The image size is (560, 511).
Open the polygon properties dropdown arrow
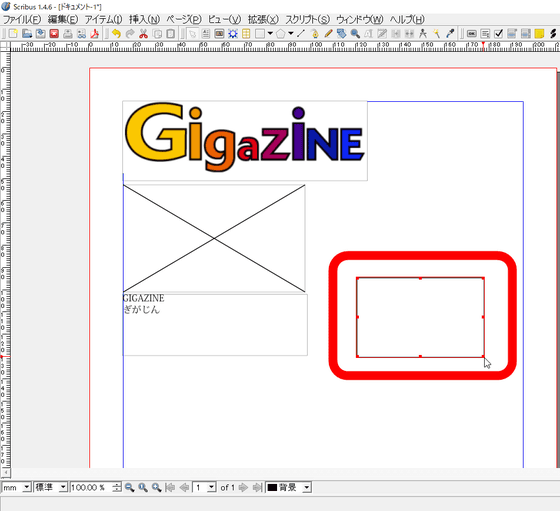pyautogui.click(x=291, y=34)
